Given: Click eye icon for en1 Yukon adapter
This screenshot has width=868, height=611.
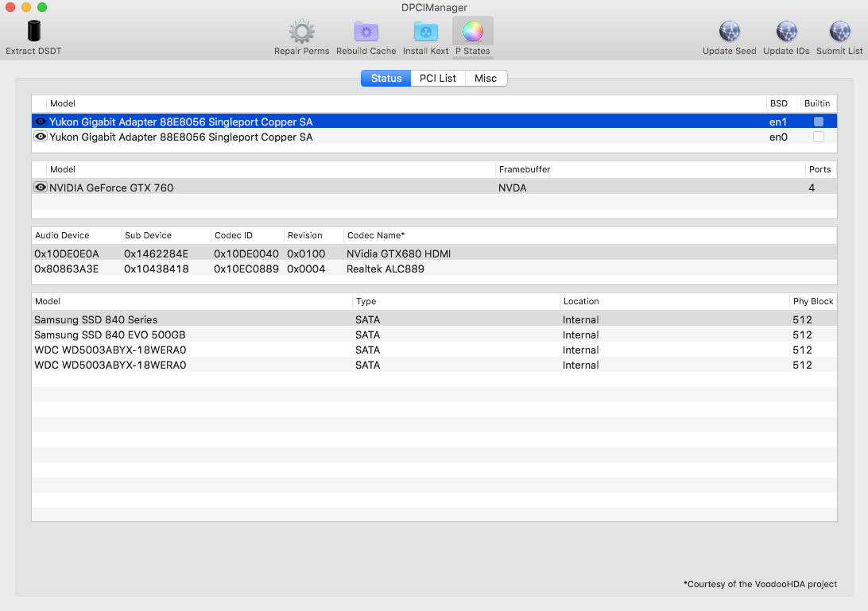Looking at the screenshot, I should (41, 122).
